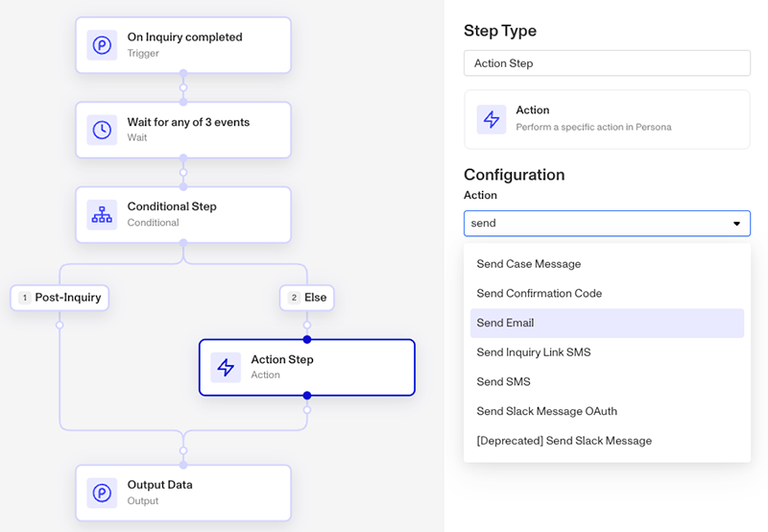Click the branching icon on the Conditional Step
Screen dimensions: 768x532
pyautogui.click(x=102, y=214)
